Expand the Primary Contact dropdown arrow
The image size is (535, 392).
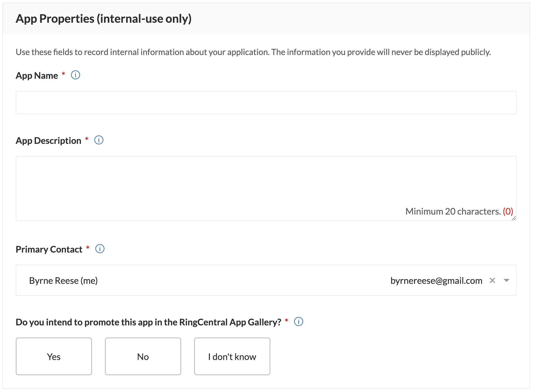point(506,280)
